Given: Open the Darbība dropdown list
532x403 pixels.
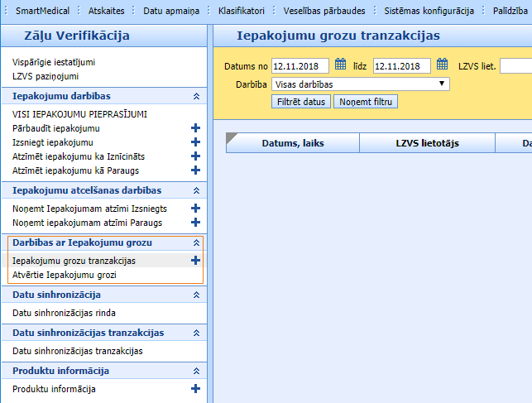Looking at the screenshot, I should click(x=361, y=84).
